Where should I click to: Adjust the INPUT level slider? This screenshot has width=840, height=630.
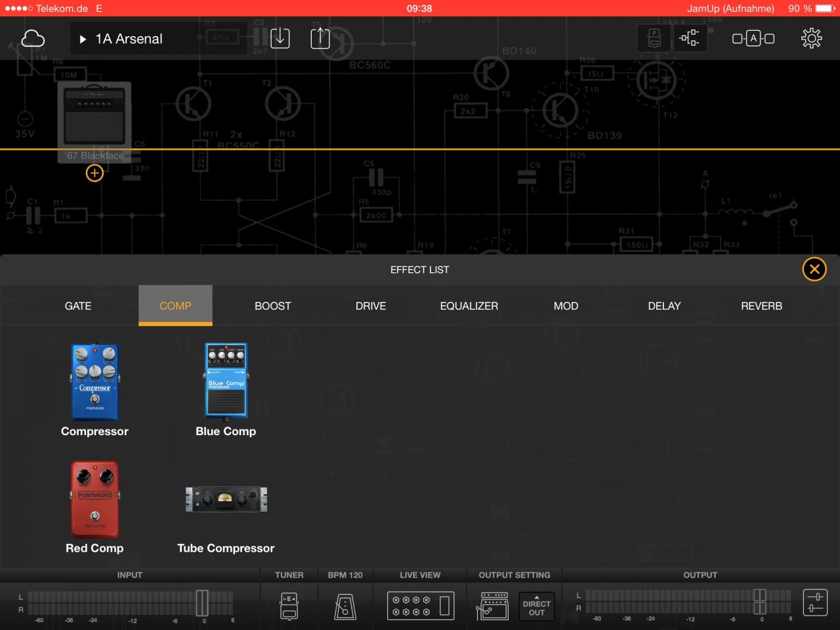[x=202, y=603]
